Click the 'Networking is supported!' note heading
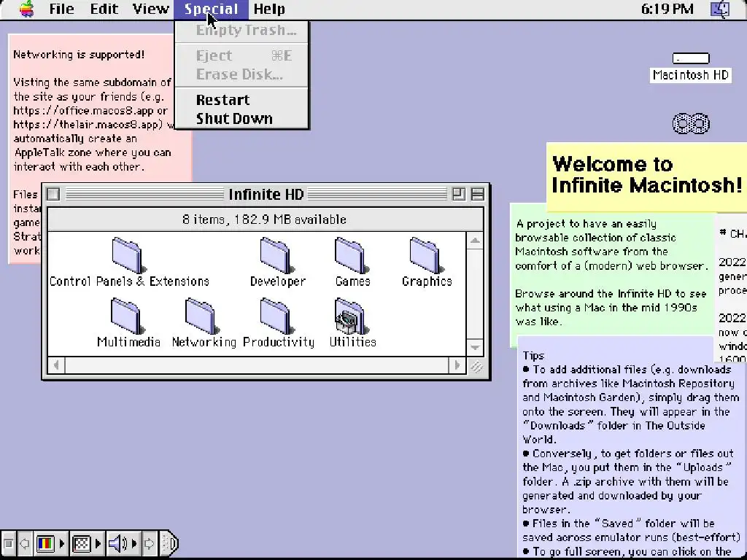This screenshot has width=747, height=560. (79, 54)
